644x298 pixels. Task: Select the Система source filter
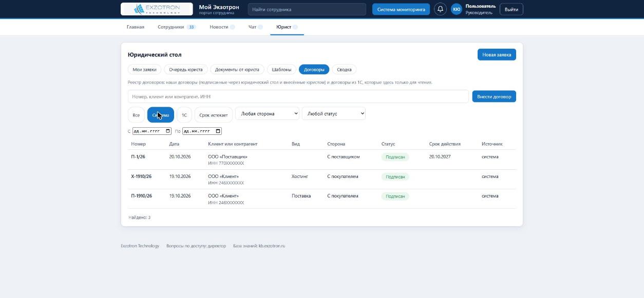click(161, 115)
